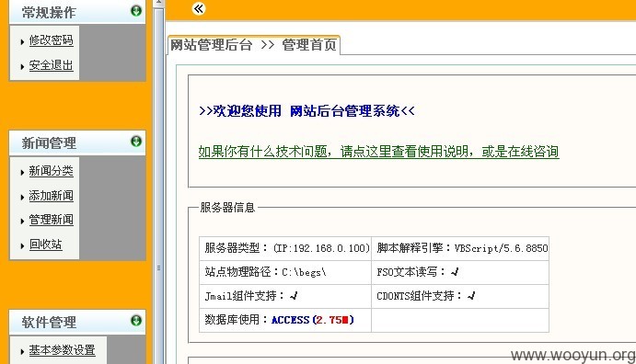Click the 新闻管理 panel header
The height and width of the screenshot is (364, 636).
click(77, 142)
